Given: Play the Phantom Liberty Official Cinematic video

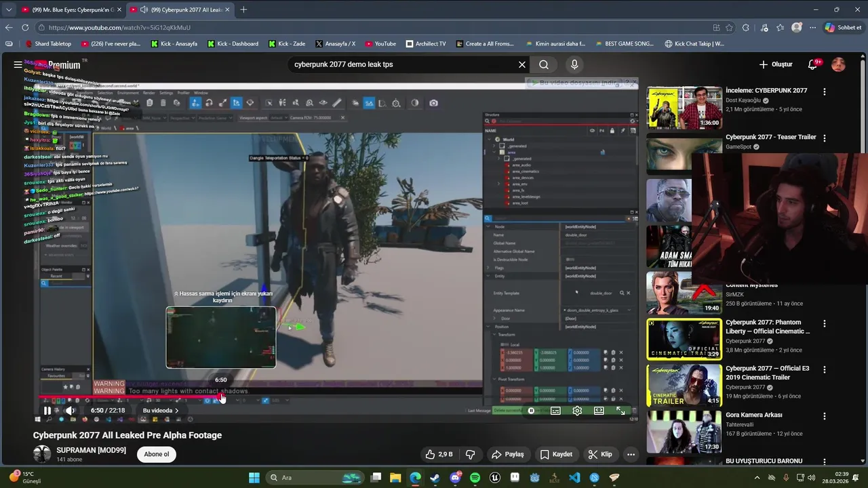Looking at the screenshot, I should tap(684, 339).
